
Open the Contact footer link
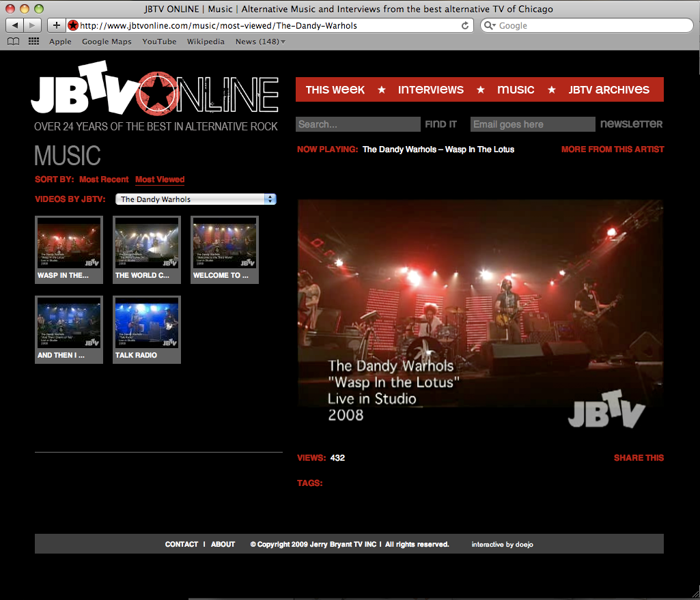coord(181,544)
